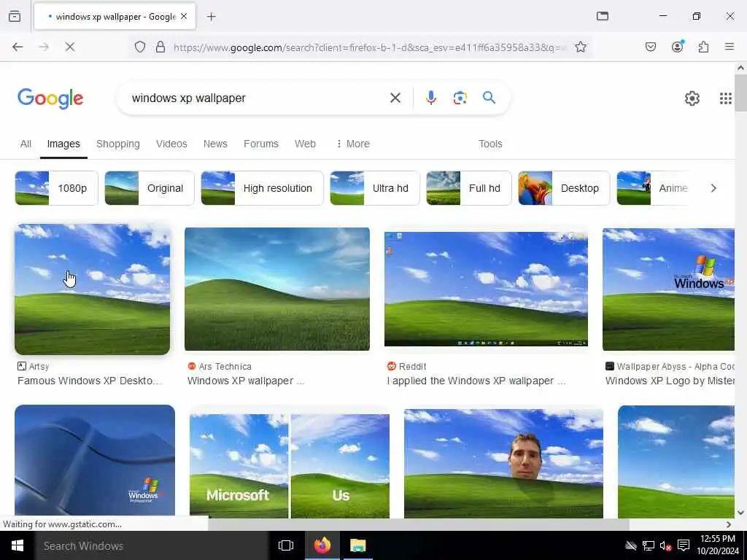Image resolution: width=747 pixels, height=560 pixels.
Task: Click the Search Windows taskbar box
Action: click(152, 545)
